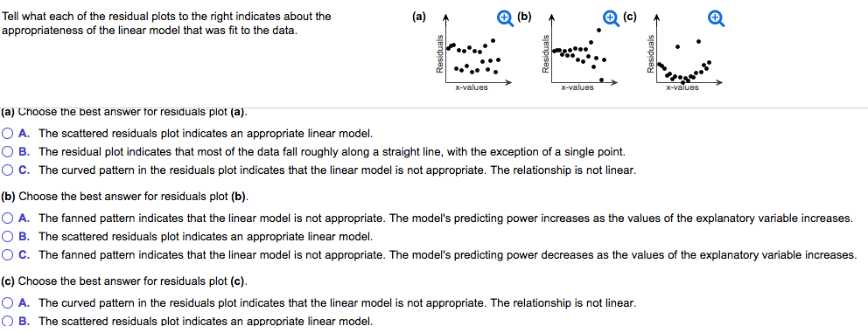Select option C for plot (a): curved pattern
868x333 pixels.
pyautogui.click(x=7, y=170)
